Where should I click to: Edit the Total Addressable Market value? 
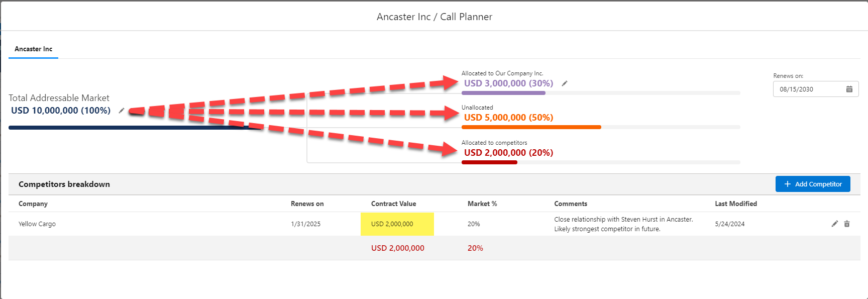(x=121, y=111)
